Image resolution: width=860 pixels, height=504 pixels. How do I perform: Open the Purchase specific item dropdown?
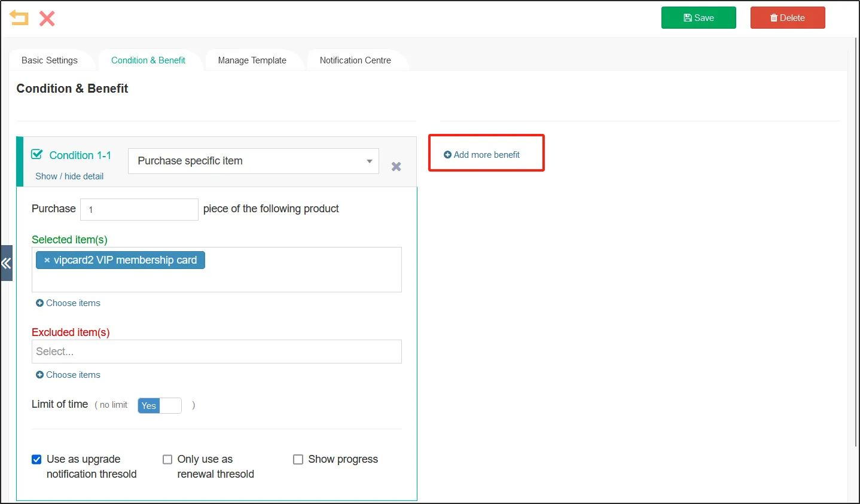[254, 161]
